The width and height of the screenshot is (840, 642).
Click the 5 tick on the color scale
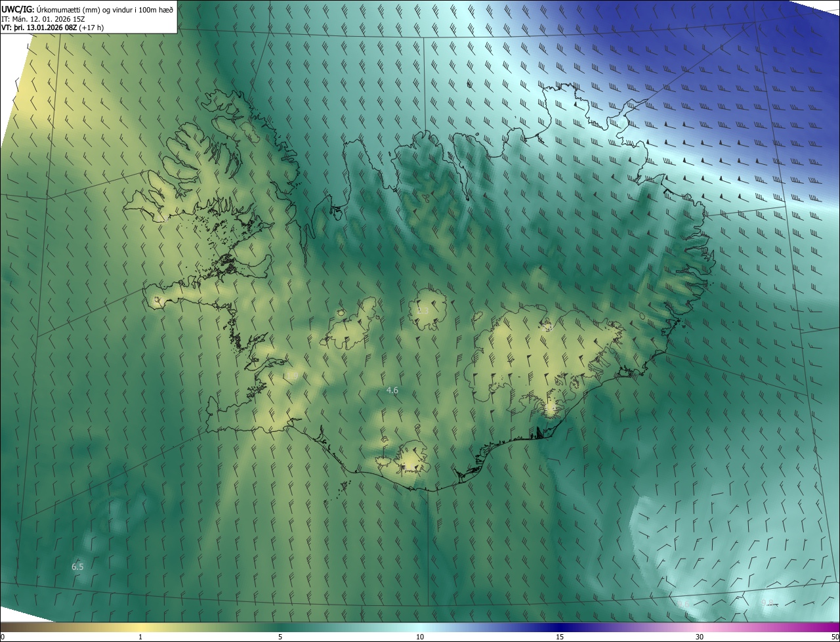click(x=280, y=637)
